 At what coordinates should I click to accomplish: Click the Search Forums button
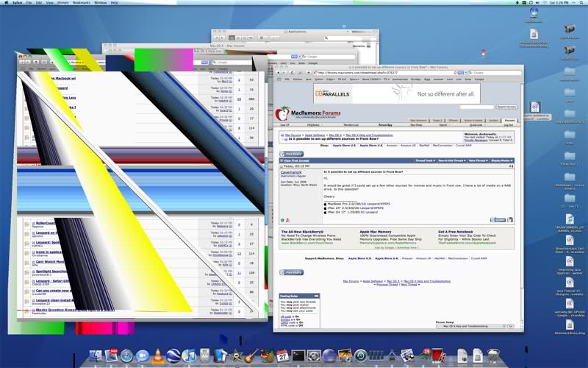pyautogui.click(x=507, y=107)
